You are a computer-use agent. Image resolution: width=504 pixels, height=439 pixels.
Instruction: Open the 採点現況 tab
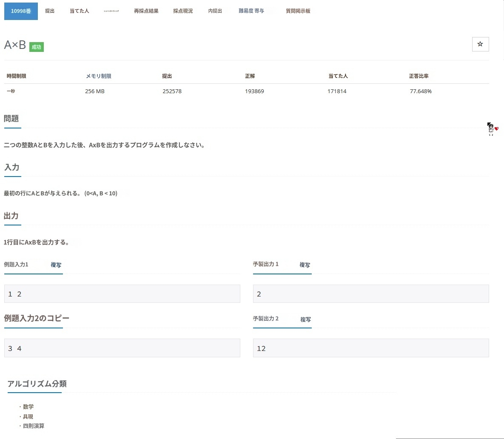tap(183, 11)
